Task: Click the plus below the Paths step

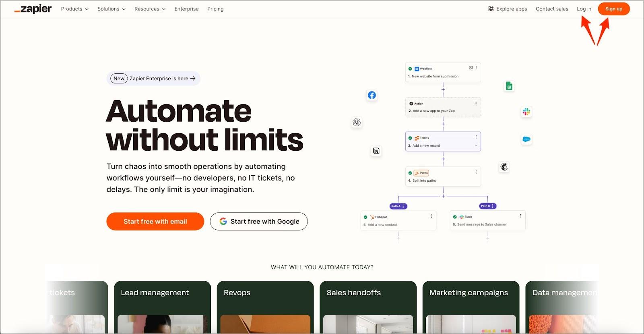Action: (443, 196)
